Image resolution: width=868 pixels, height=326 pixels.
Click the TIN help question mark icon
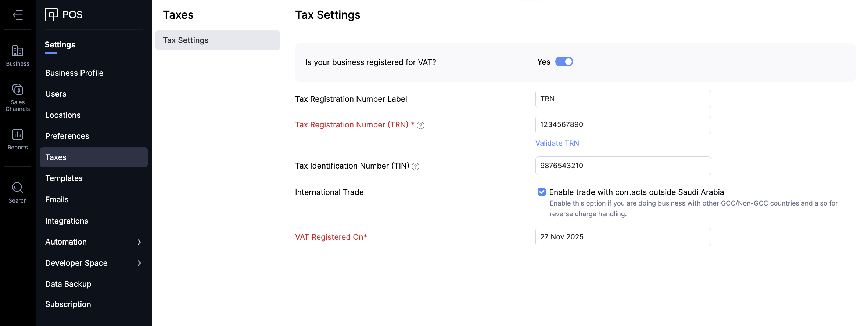416,167
